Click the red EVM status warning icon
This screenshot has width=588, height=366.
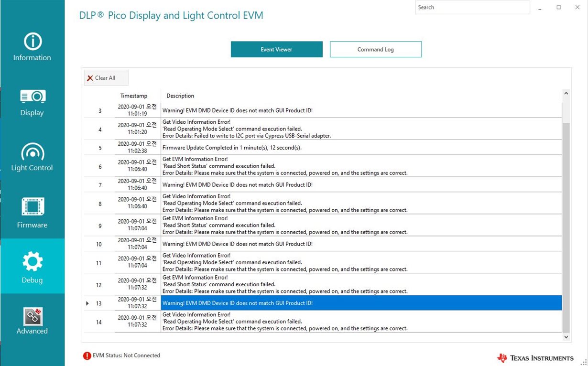point(87,355)
